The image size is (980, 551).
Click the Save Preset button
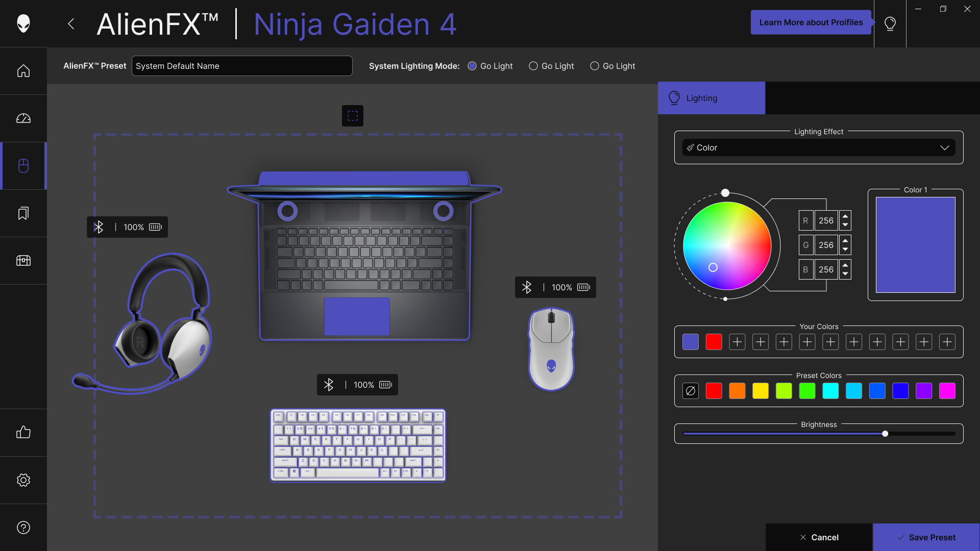(x=926, y=537)
